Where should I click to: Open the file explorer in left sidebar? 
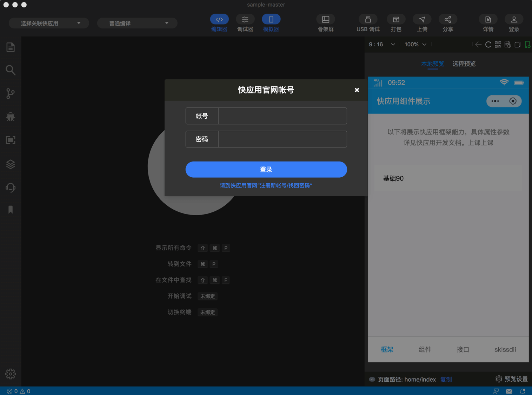(x=10, y=47)
